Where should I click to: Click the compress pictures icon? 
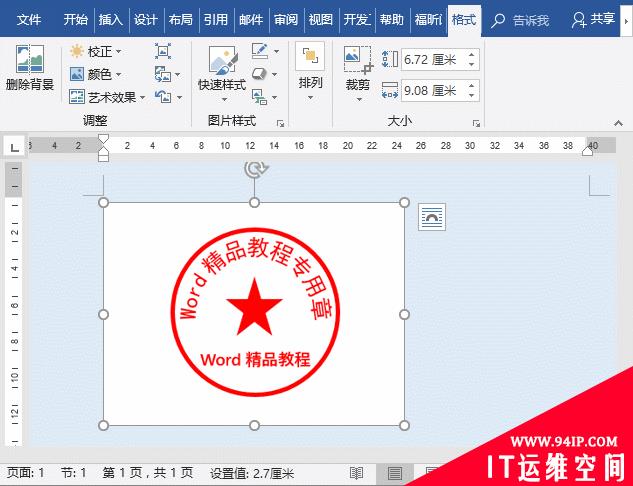coord(163,51)
